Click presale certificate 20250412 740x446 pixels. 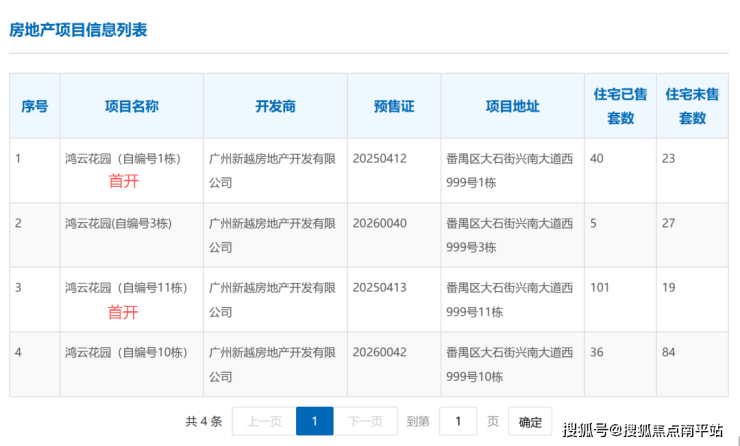(380, 158)
